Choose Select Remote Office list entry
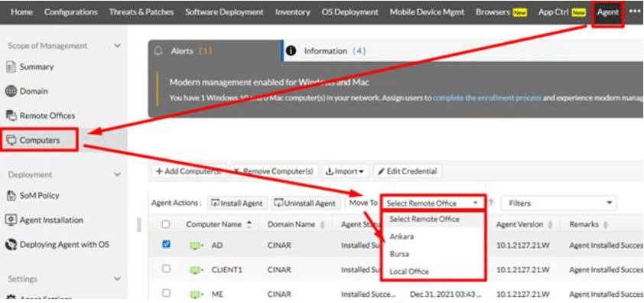 (x=424, y=219)
